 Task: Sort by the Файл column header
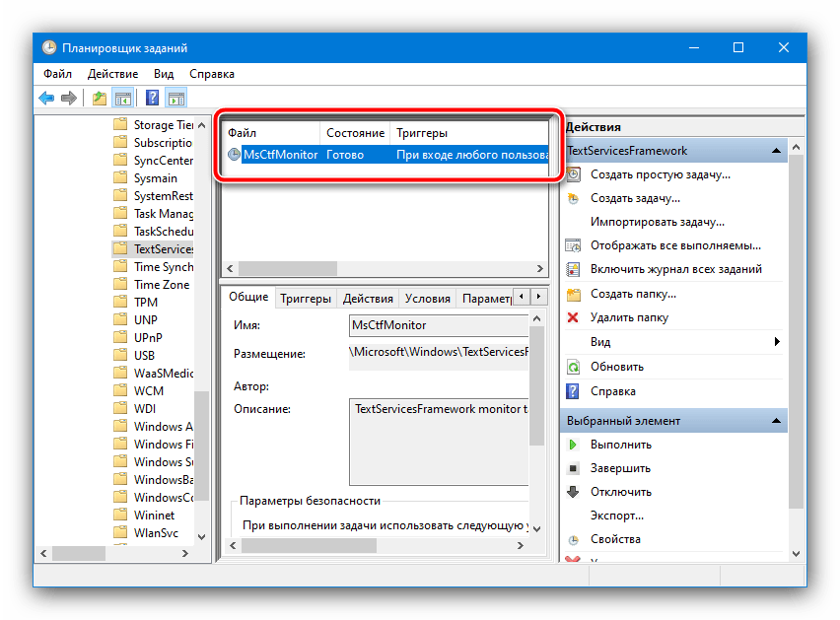pos(272,133)
